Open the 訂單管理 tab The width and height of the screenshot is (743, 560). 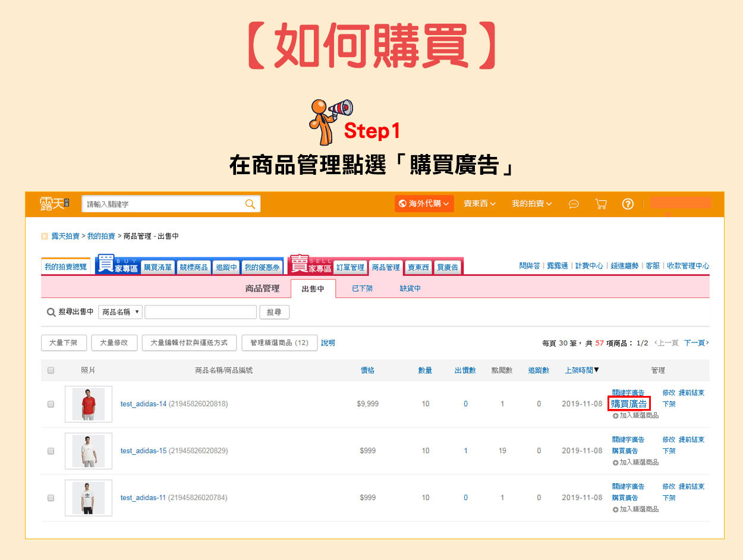coord(350,268)
